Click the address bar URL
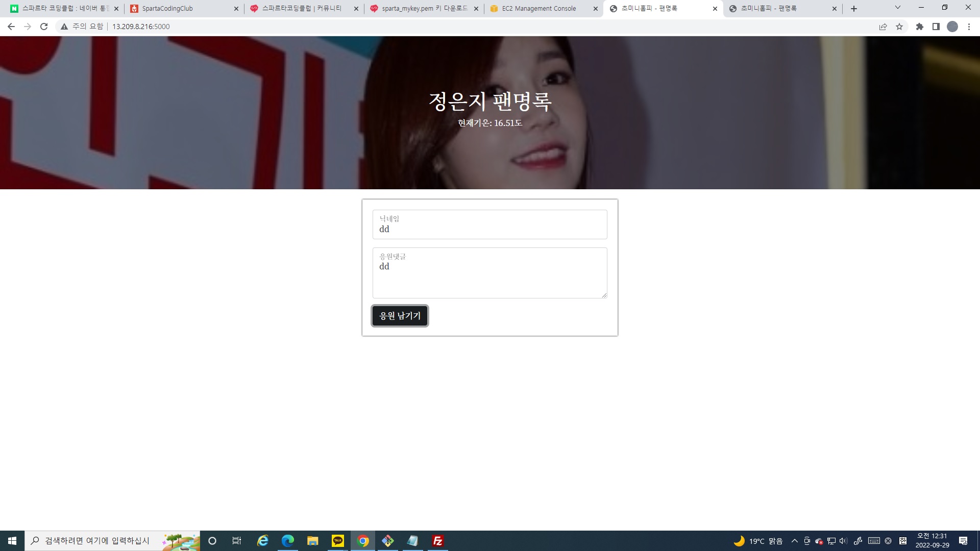Screen dimensions: 980x551 point(141,27)
